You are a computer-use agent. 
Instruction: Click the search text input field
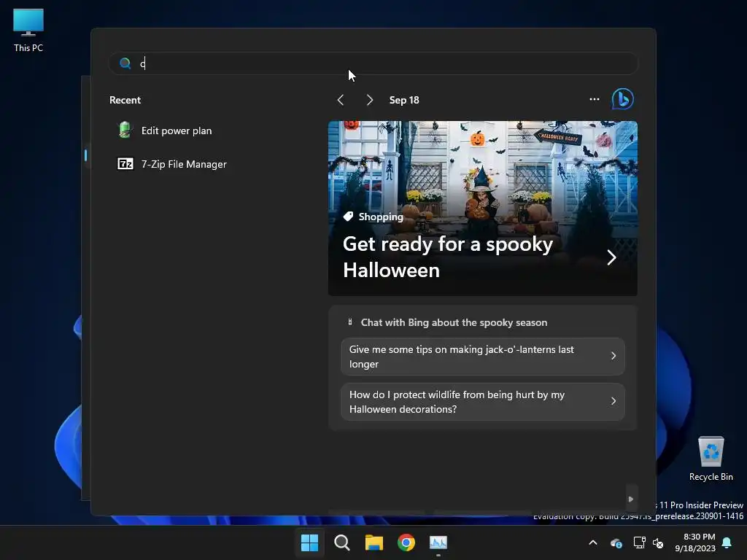coord(373,63)
